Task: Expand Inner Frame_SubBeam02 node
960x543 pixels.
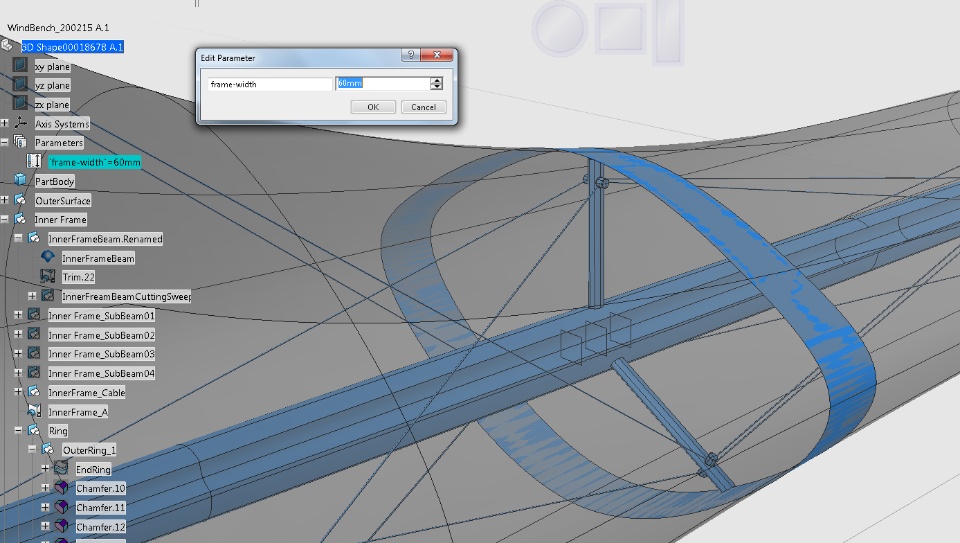Action: 18,334
